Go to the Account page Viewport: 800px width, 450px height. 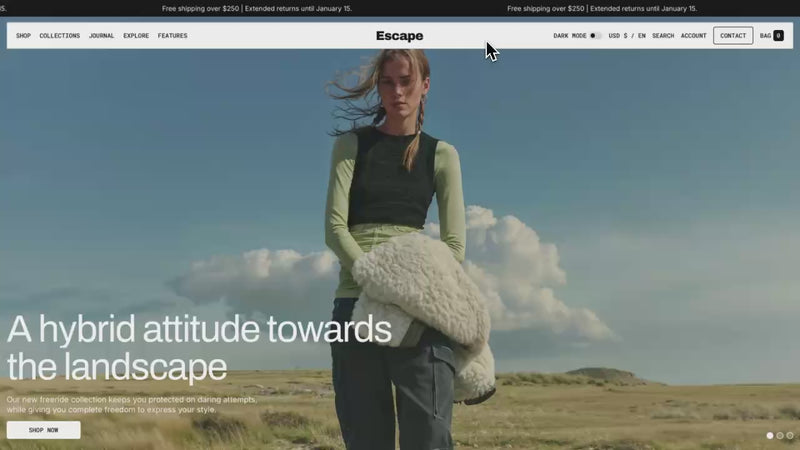click(x=694, y=36)
